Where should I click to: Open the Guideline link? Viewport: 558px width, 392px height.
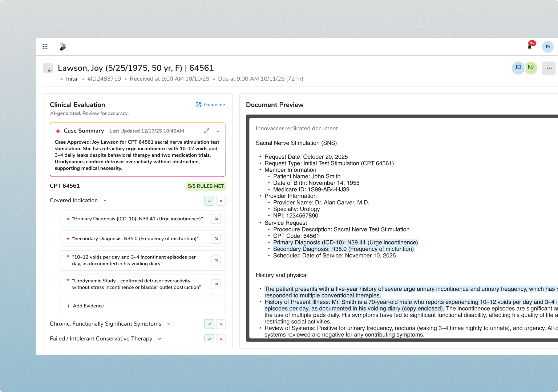214,105
